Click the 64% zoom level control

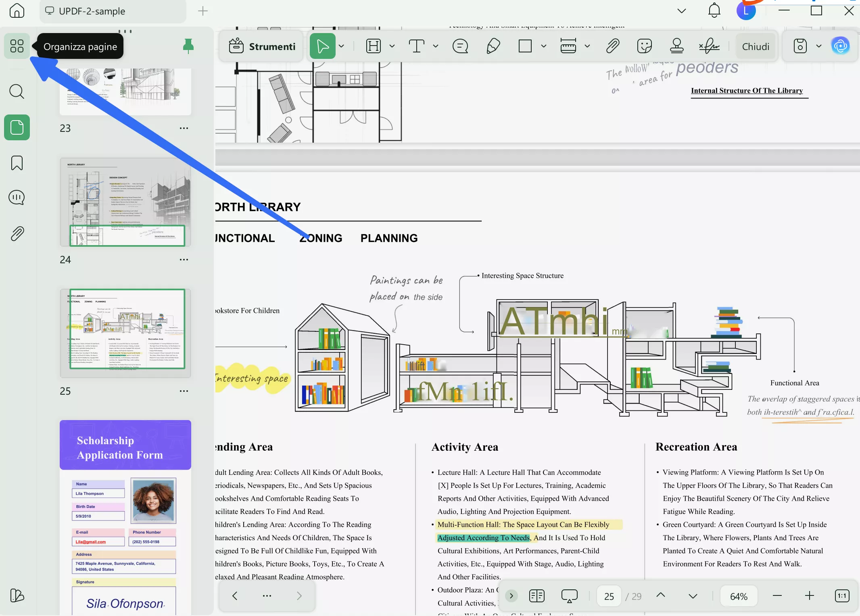click(739, 595)
